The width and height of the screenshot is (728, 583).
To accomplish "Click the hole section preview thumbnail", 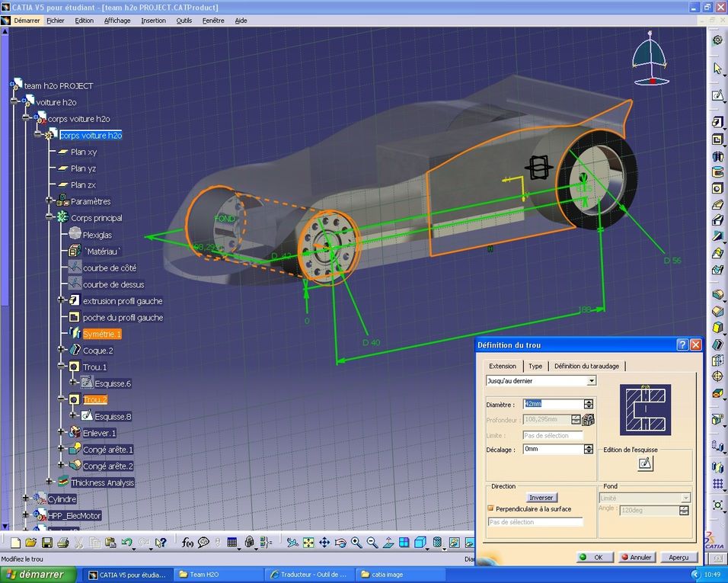I will 645,410.
